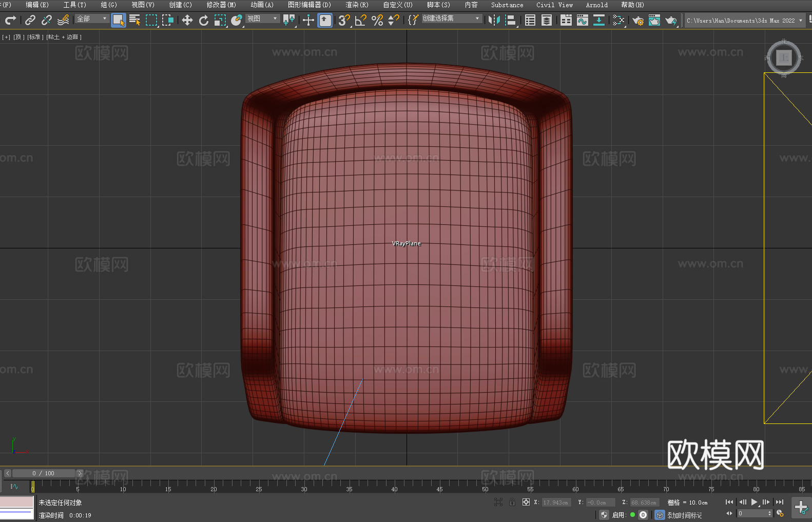
Task: Toggle the 3D Snaps button
Action: [x=344, y=20]
